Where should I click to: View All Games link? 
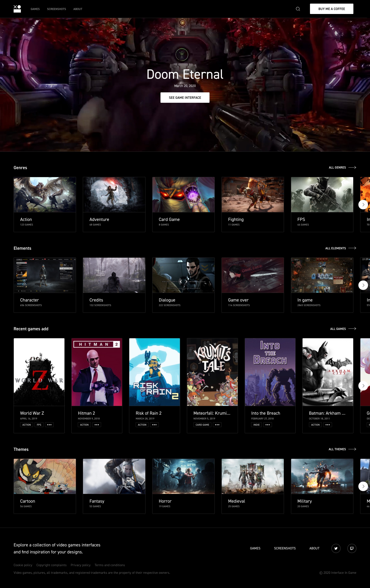343,329
